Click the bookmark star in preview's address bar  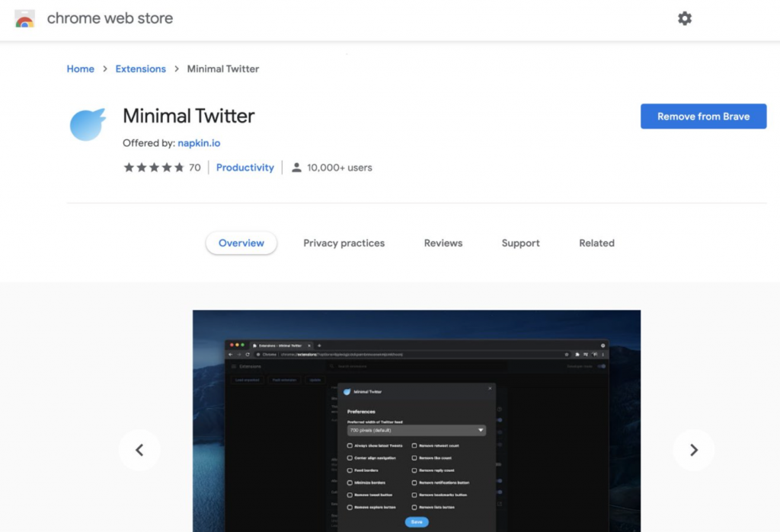click(567, 355)
